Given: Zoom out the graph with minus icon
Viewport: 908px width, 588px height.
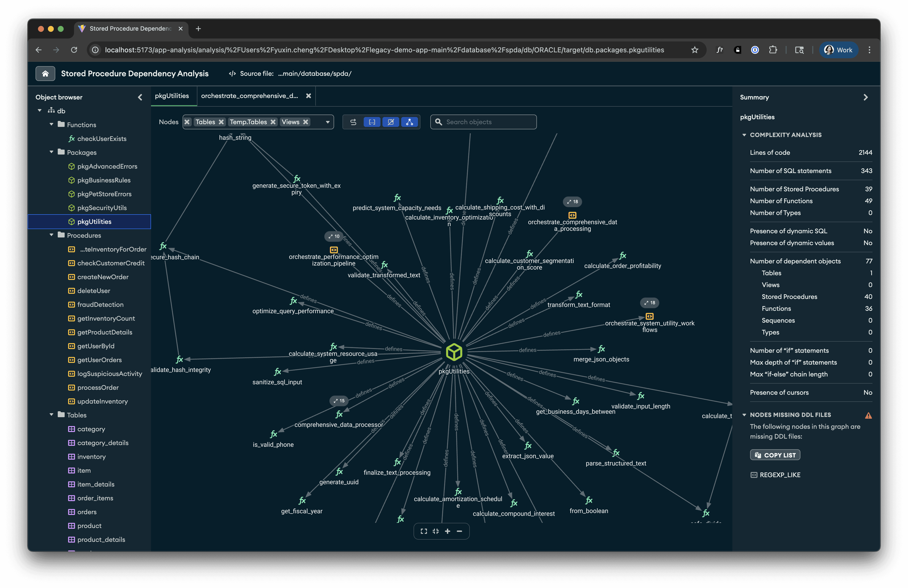Looking at the screenshot, I should pos(459,531).
